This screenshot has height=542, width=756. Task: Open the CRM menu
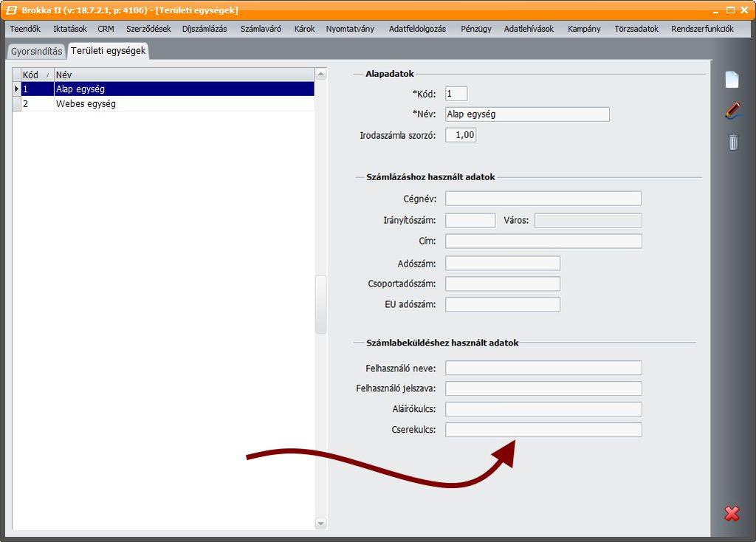106,29
